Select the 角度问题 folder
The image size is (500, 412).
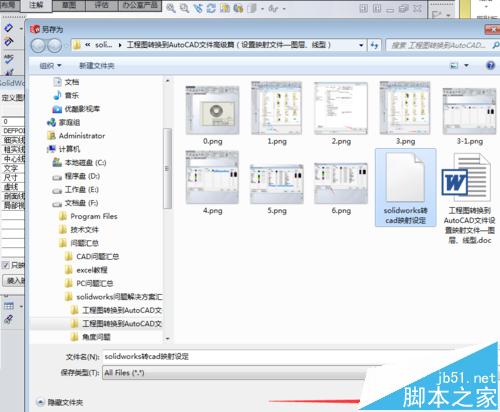point(91,337)
